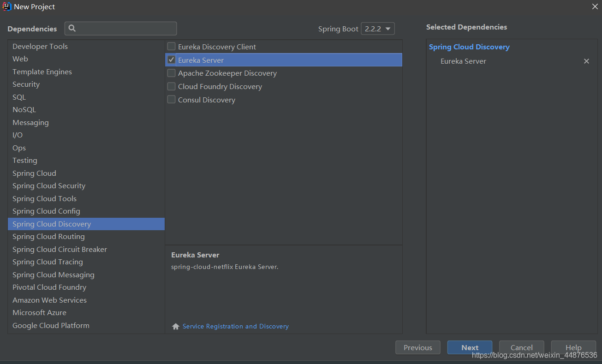Image resolution: width=602 pixels, height=364 pixels.
Task: Open the Pivotal Cloud Foundry category
Action: coord(86,287)
